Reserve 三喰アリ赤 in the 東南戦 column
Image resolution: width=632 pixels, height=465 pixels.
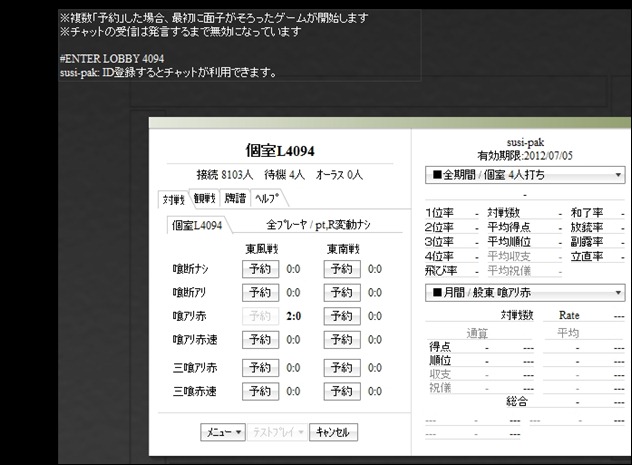(x=342, y=368)
